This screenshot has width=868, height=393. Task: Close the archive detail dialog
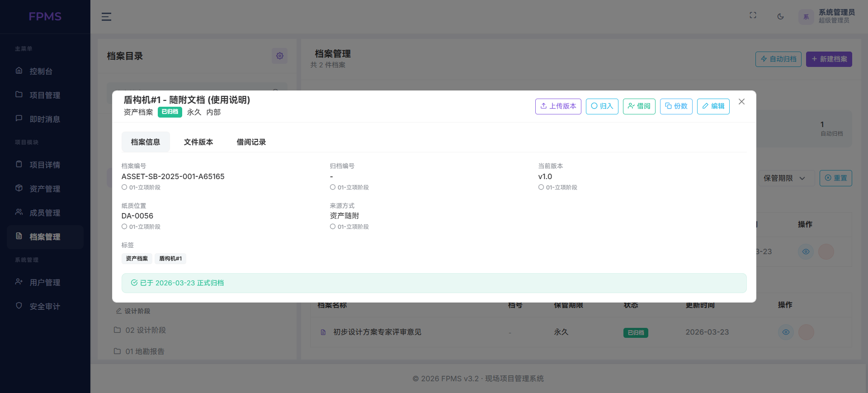pyautogui.click(x=741, y=102)
